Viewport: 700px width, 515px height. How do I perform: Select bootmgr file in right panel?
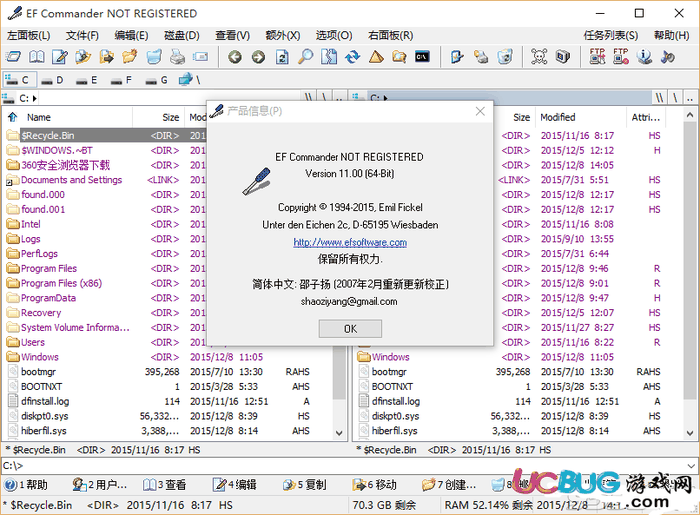(x=389, y=372)
